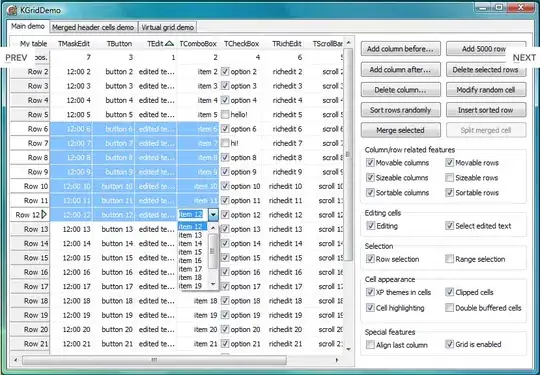Uncheck option 10 checkbox in grid
The image size is (540, 375).
click(x=225, y=186)
